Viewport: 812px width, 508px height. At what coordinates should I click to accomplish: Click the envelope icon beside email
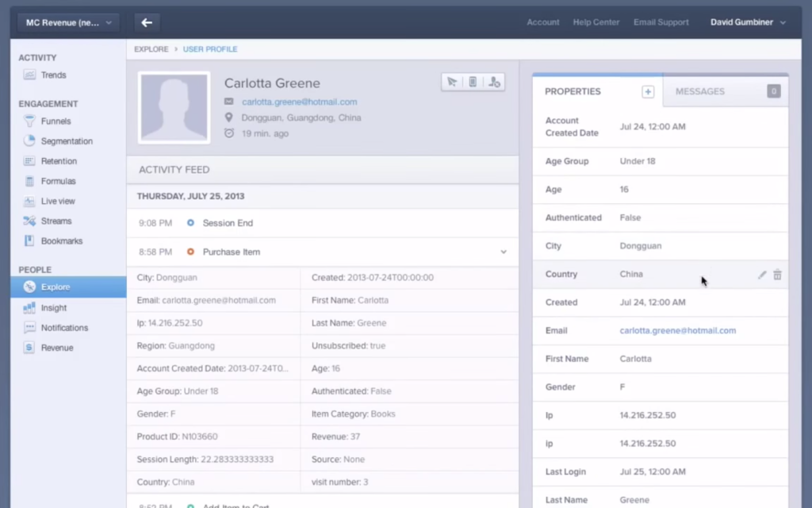point(229,102)
